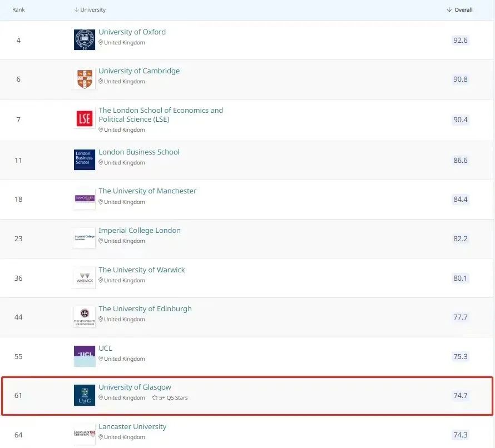Click the purple UCL logo
This screenshot has width=495, height=448.
click(85, 356)
